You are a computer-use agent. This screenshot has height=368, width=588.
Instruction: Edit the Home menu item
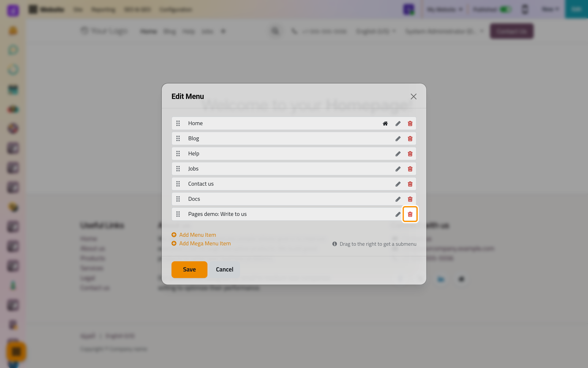tap(398, 124)
